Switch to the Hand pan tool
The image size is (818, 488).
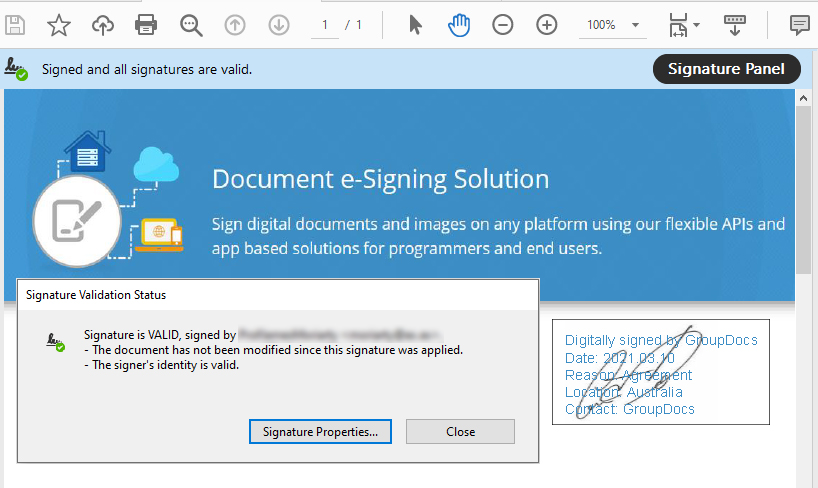459,25
